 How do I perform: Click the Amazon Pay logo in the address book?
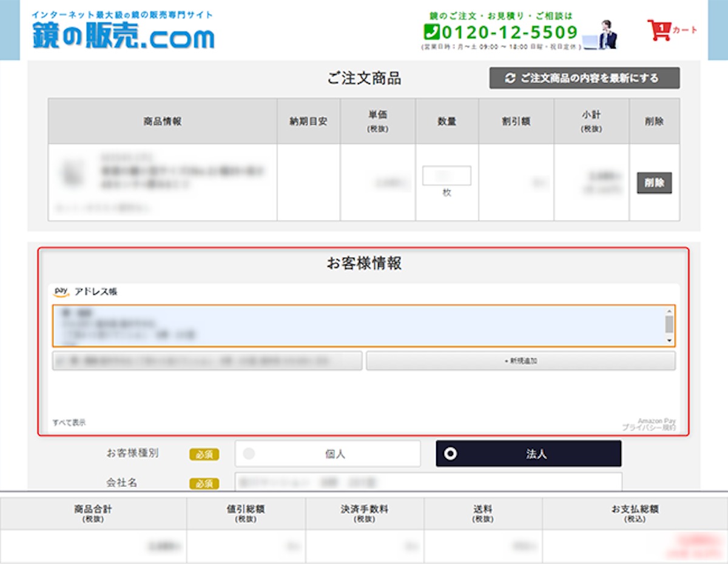coord(61,291)
